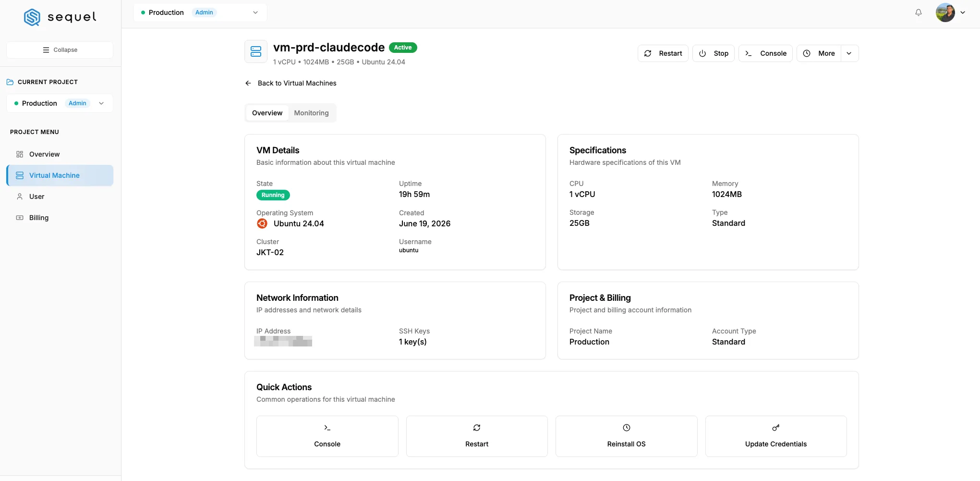
Task: Click the Running state badge
Action: (x=273, y=195)
